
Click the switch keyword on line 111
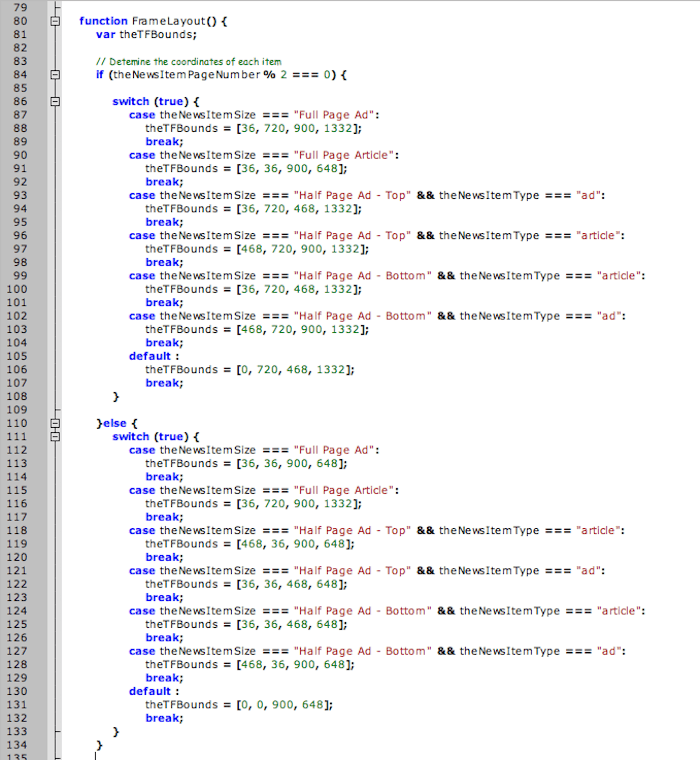tap(131, 437)
